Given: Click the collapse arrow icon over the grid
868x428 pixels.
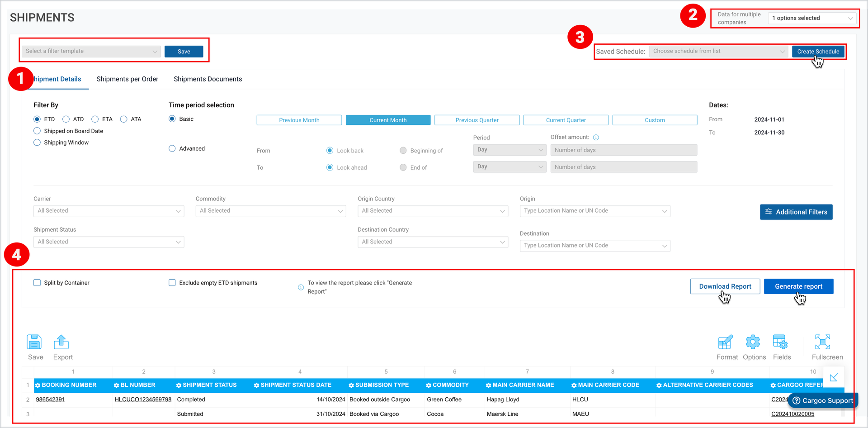Looking at the screenshot, I should pos(834,377).
